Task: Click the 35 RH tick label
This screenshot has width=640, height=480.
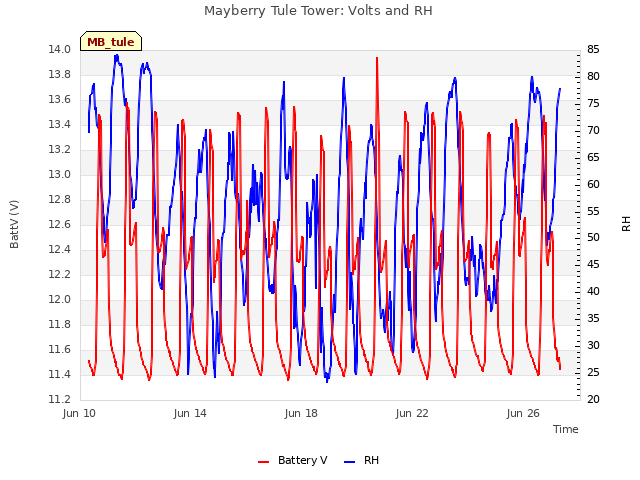Action: 593,318
